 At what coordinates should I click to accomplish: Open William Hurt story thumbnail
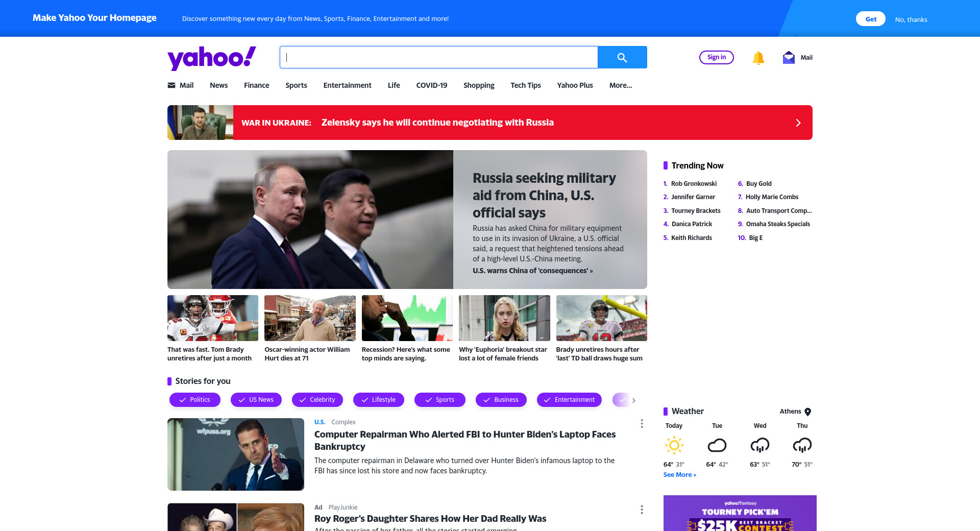click(x=310, y=318)
